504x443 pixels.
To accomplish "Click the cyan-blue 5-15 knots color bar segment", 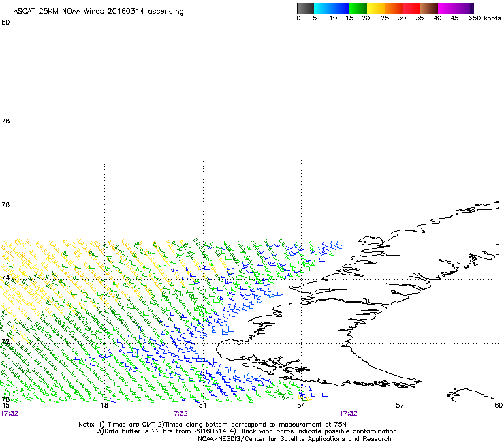I will (332, 8).
